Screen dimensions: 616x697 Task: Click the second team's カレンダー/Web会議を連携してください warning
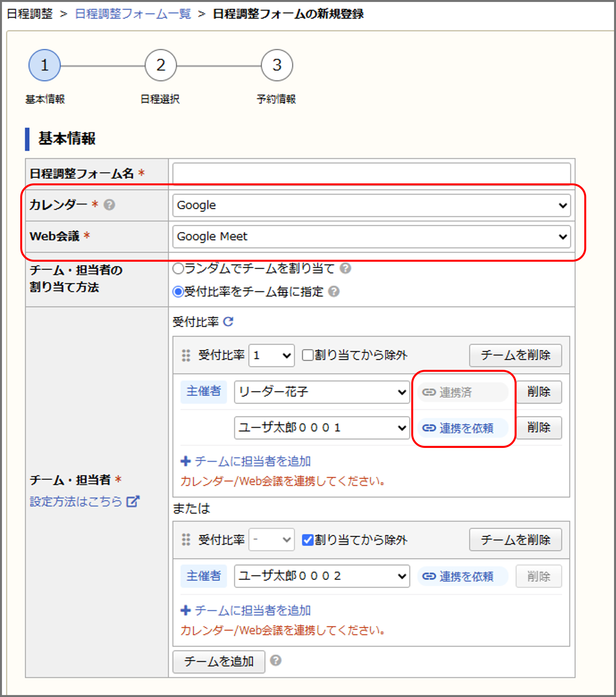283,630
